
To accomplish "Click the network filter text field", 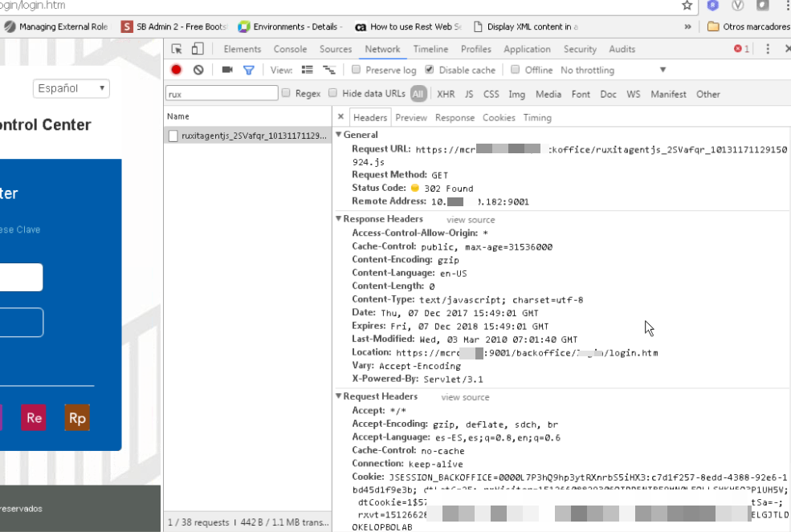I will [221, 94].
